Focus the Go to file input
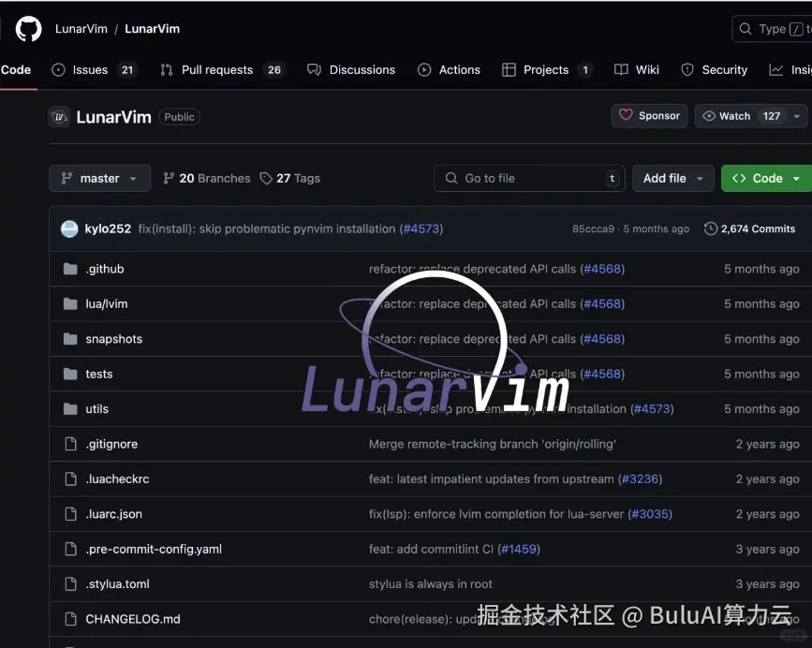Screen dimensions: 812x648 pos(529,179)
